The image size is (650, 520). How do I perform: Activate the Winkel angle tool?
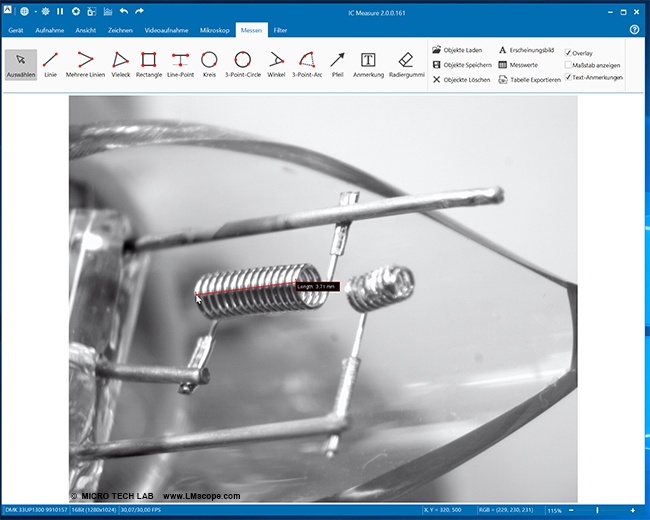pyautogui.click(x=276, y=64)
